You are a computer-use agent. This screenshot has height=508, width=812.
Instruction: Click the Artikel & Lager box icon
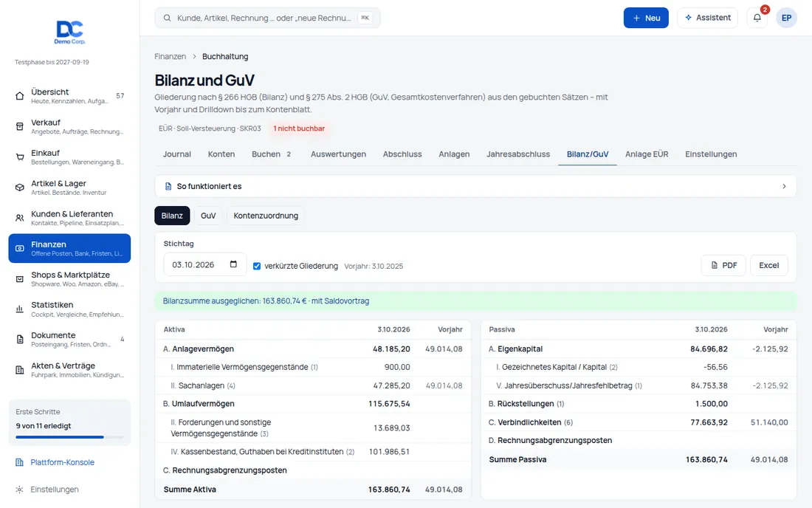pos(20,188)
